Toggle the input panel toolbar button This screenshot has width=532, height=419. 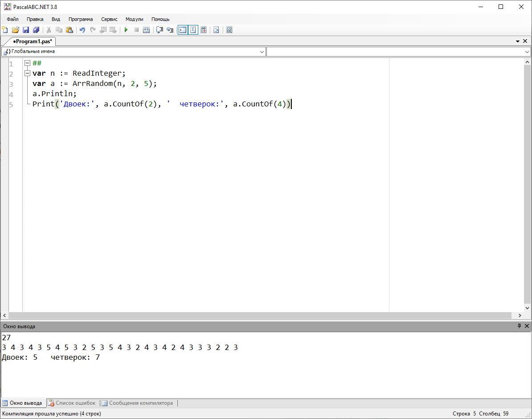193,30
